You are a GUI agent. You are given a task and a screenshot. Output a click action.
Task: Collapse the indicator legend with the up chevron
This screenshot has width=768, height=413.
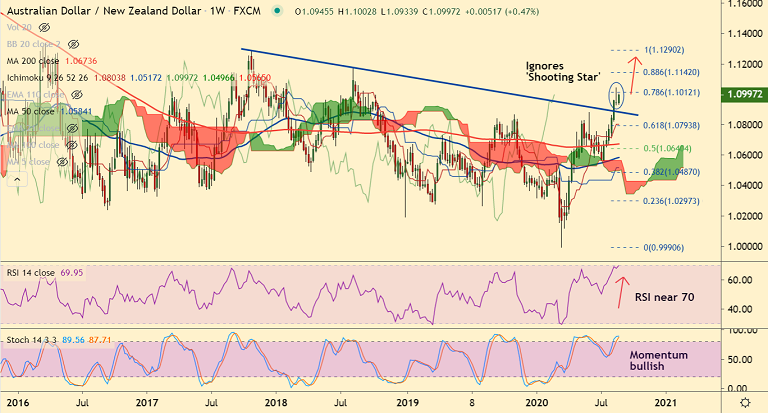(x=17, y=179)
